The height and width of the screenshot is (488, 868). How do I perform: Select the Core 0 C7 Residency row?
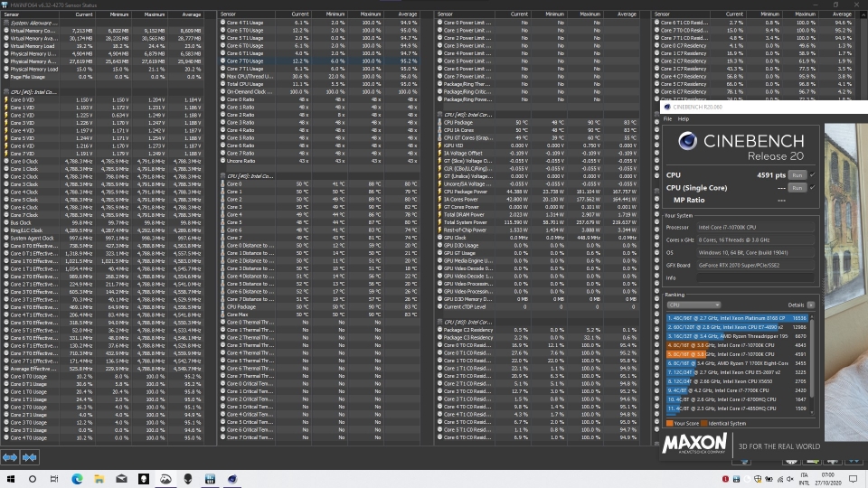pos(754,45)
